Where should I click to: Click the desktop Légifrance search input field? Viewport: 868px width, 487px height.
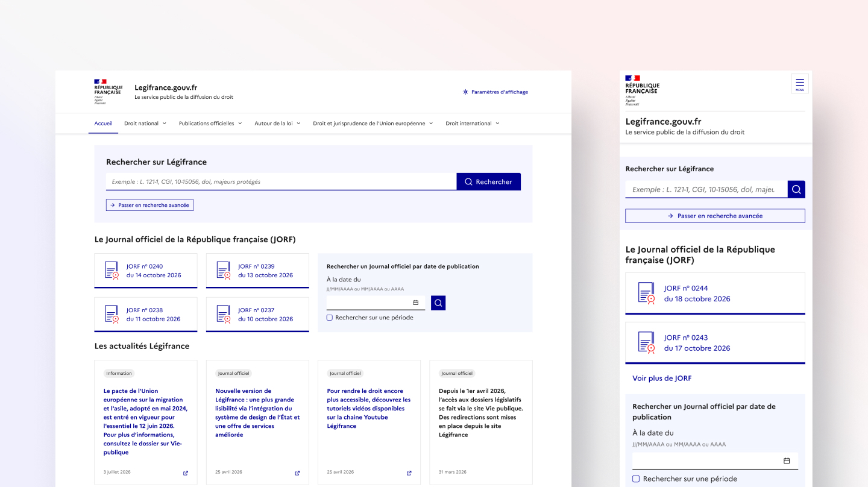281,181
